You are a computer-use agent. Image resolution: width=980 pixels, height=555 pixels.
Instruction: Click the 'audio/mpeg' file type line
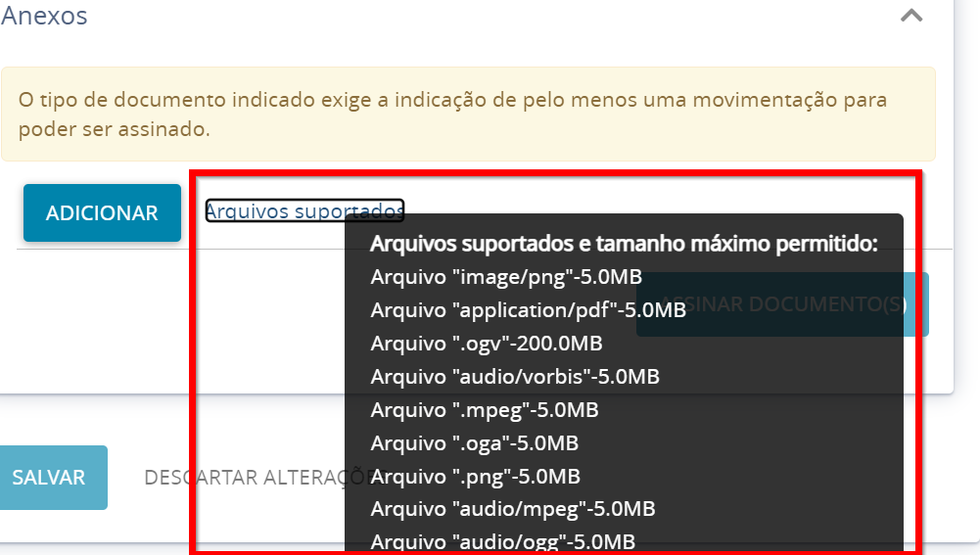point(512,509)
